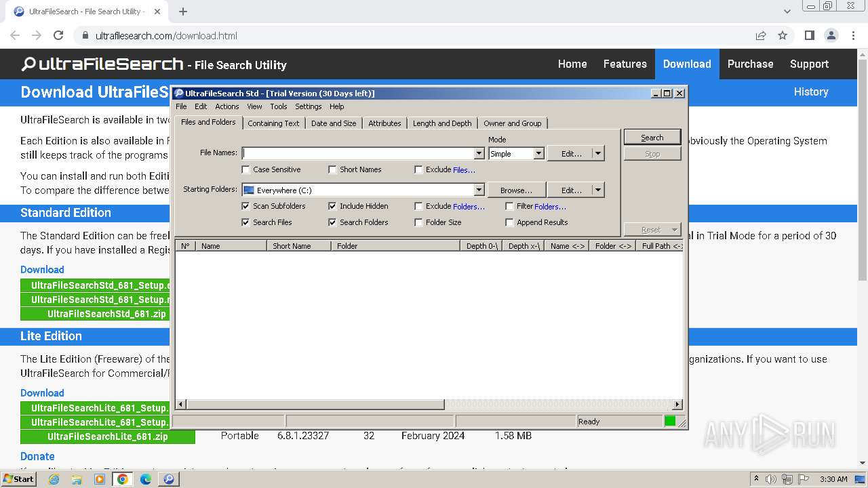Image resolution: width=868 pixels, height=488 pixels.
Task: Enable Append Results checkbox
Action: click(509, 222)
